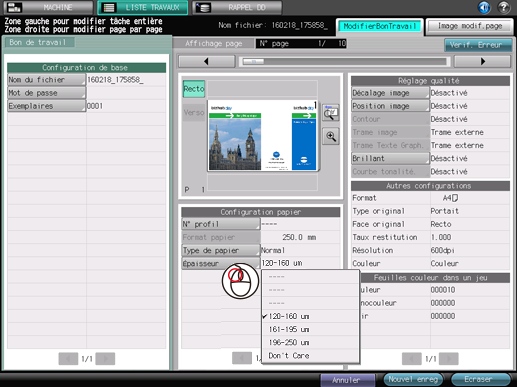Screen dimensions: 517x387
Task: Open the N° profil setting
Action: tap(221, 224)
